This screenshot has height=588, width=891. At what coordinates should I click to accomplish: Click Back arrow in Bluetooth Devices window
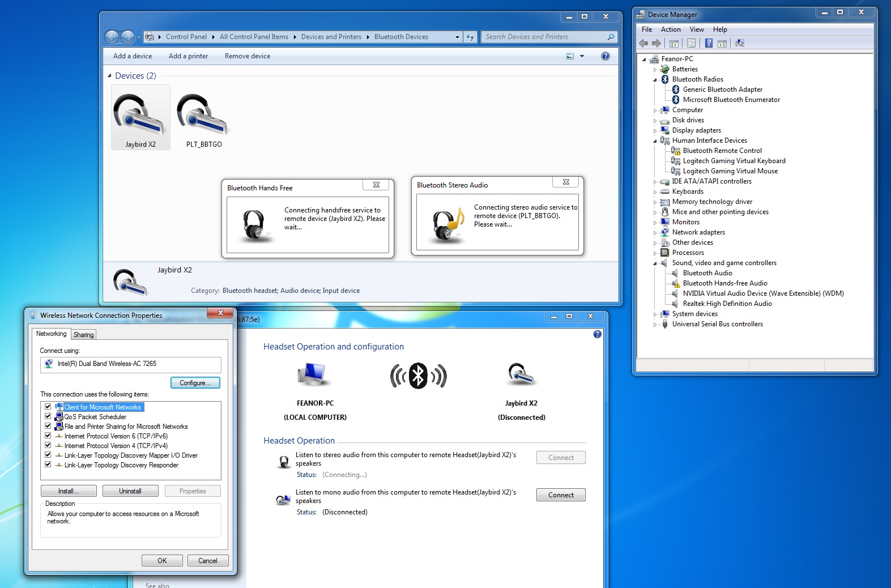point(112,37)
